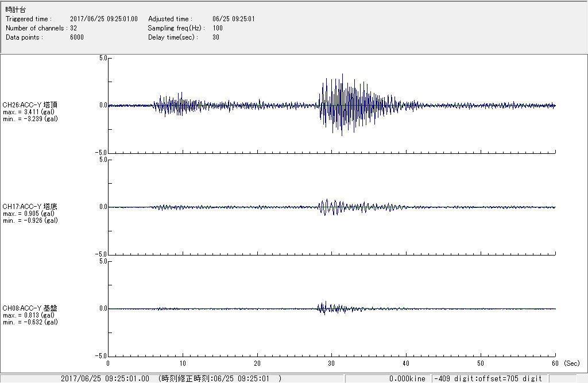Screen dimensions: 588x383
Task: Select the Triggered time value 2017/06/25 09:25:01.00
Action: [x=108, y=19]
